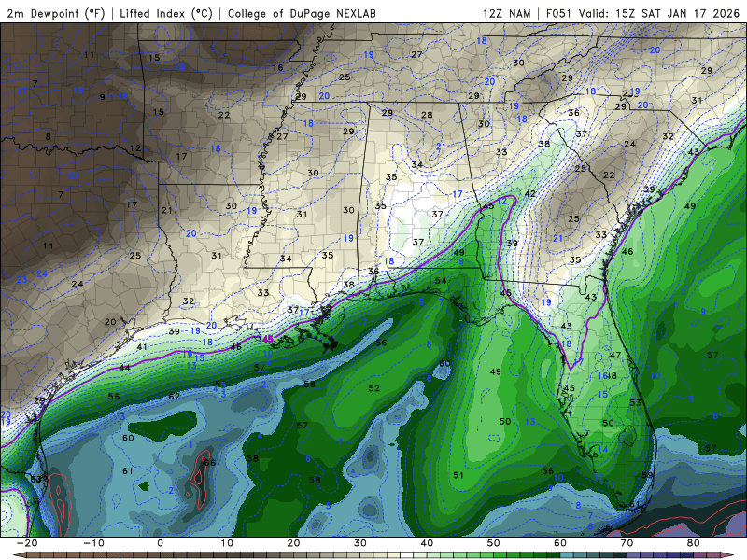Click the '44' dewpoint value on Texas coast
Viewport: 747px width, 560px height.
tap(124, 367)
